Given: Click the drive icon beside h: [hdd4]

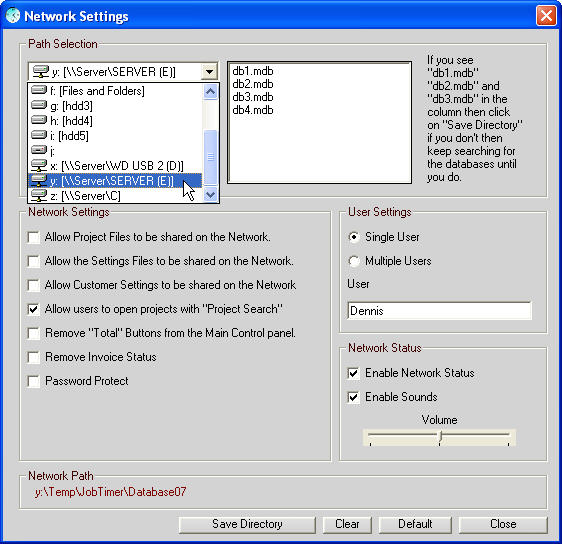Looking at the screenshot, I should [39, 120].
